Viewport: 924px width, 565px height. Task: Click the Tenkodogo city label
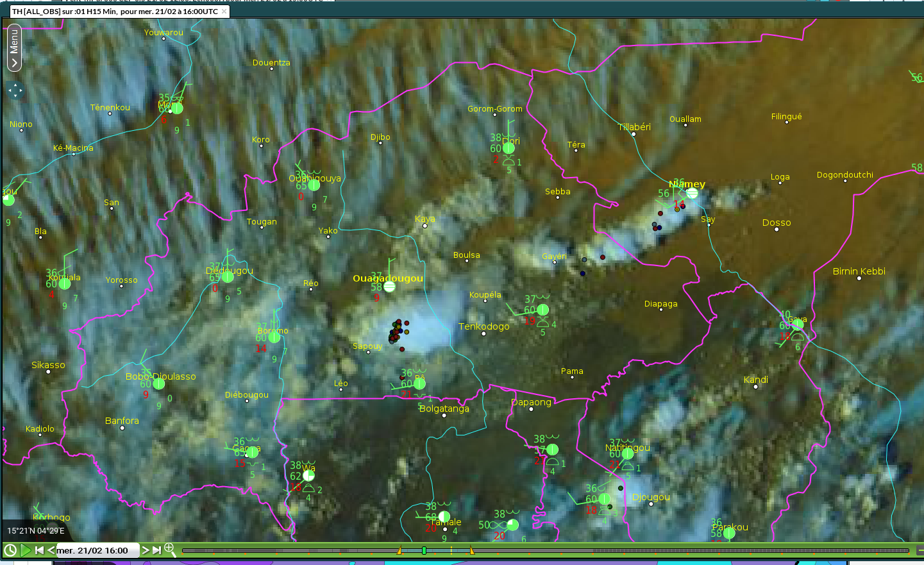(x=484, y=326)
